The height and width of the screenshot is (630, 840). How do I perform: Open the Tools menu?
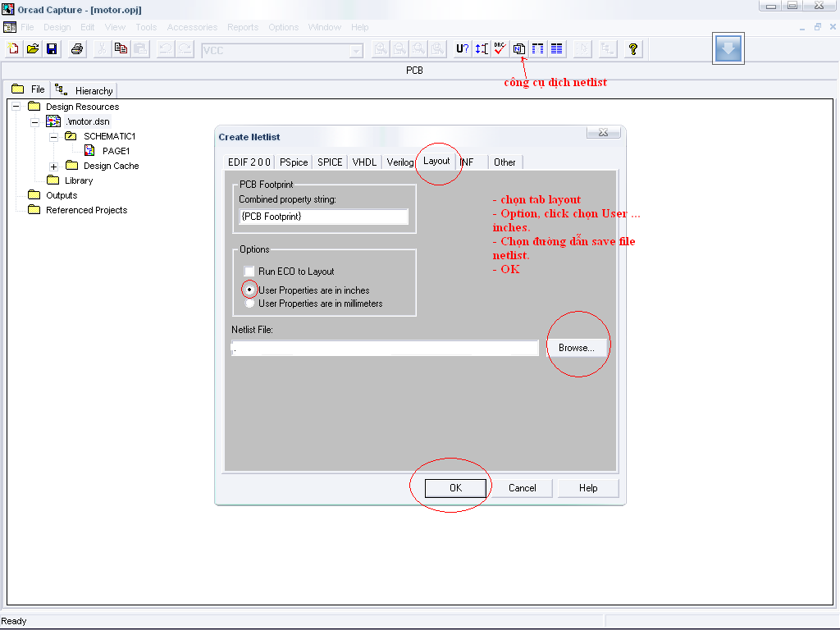pyautogui.click(x=146, y=27)
